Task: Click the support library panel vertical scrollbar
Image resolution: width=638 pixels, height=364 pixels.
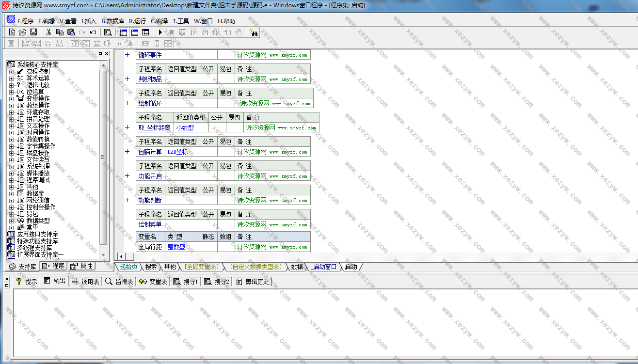Action: (x=103, y=158)
